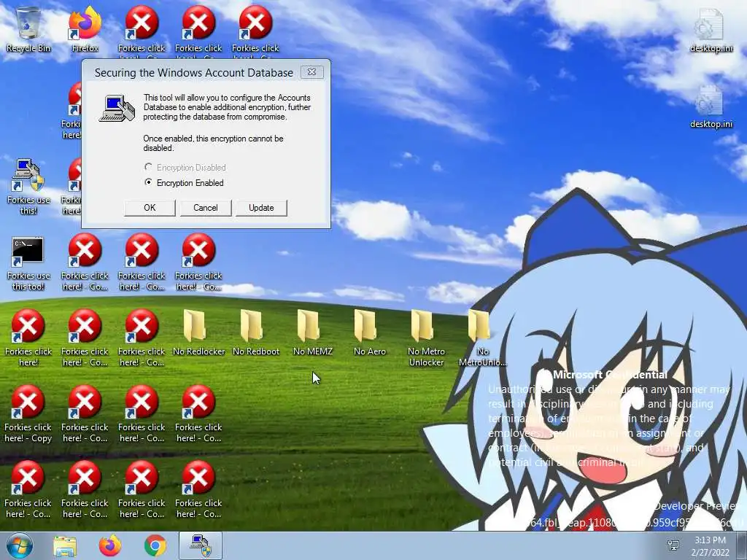Screen dimensions: 747x560
Task: Click the Update button in the dialog
Action: click(261, 208)
